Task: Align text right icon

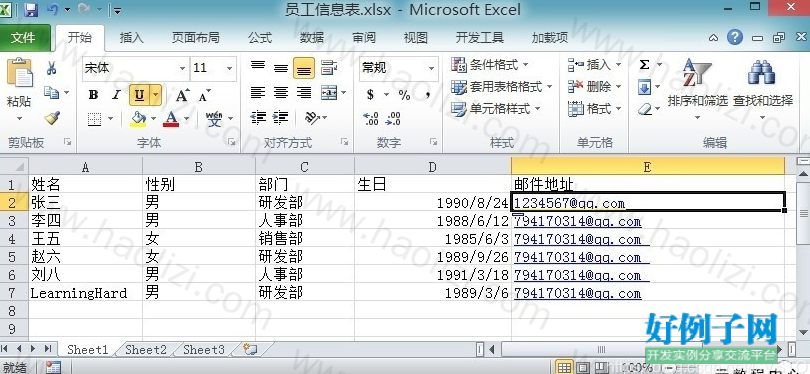Action: (304, 93)
